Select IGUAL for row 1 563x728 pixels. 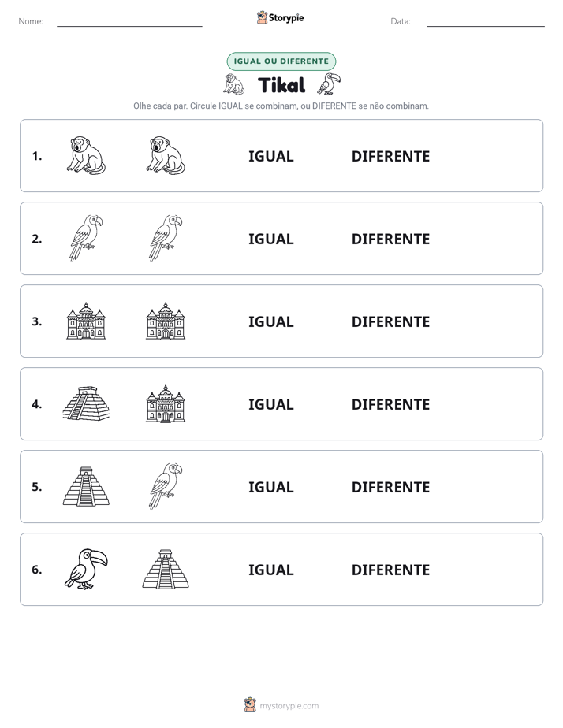pos(270,157)
